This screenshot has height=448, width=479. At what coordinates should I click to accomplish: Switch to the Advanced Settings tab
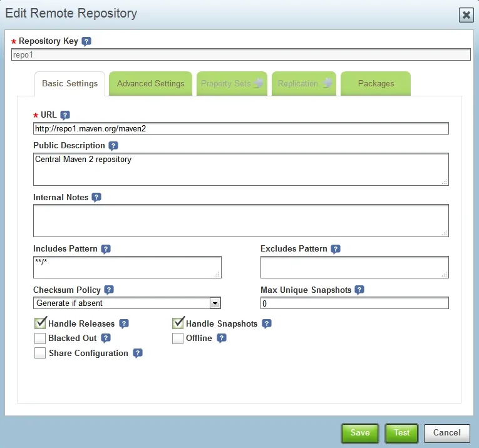tap(150, 84)
